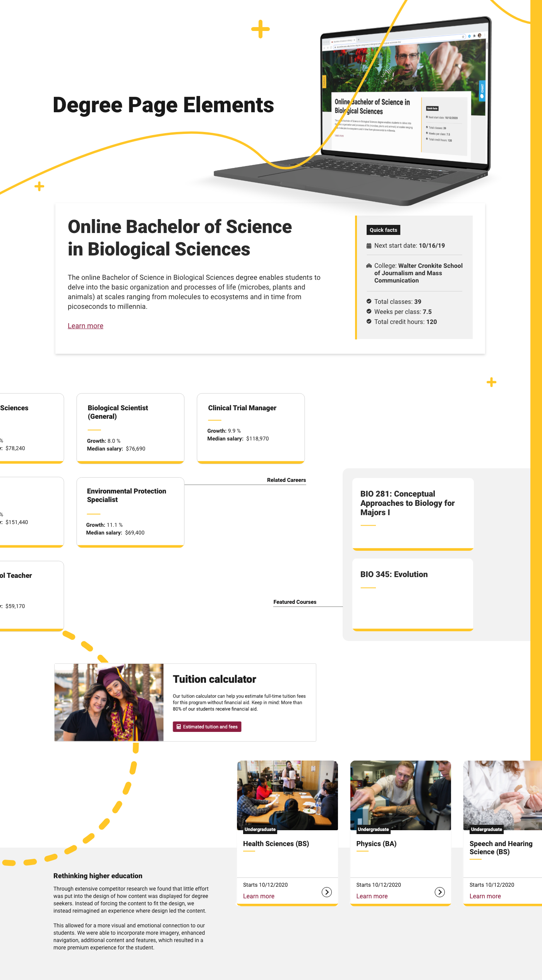The image size is (542, 980).
Task: Click the college building icon in Quick facts
Action: pyautogui.click(x=369, y=266)
